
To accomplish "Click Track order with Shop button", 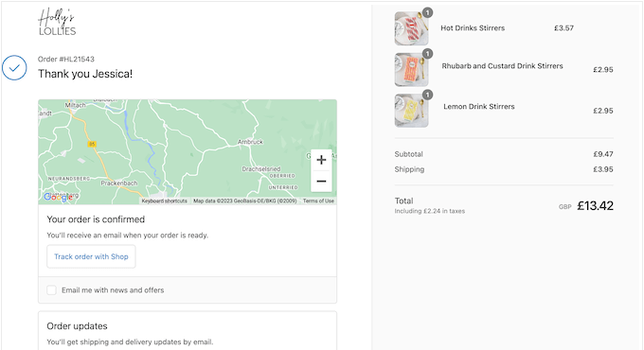I will [91, 256].
